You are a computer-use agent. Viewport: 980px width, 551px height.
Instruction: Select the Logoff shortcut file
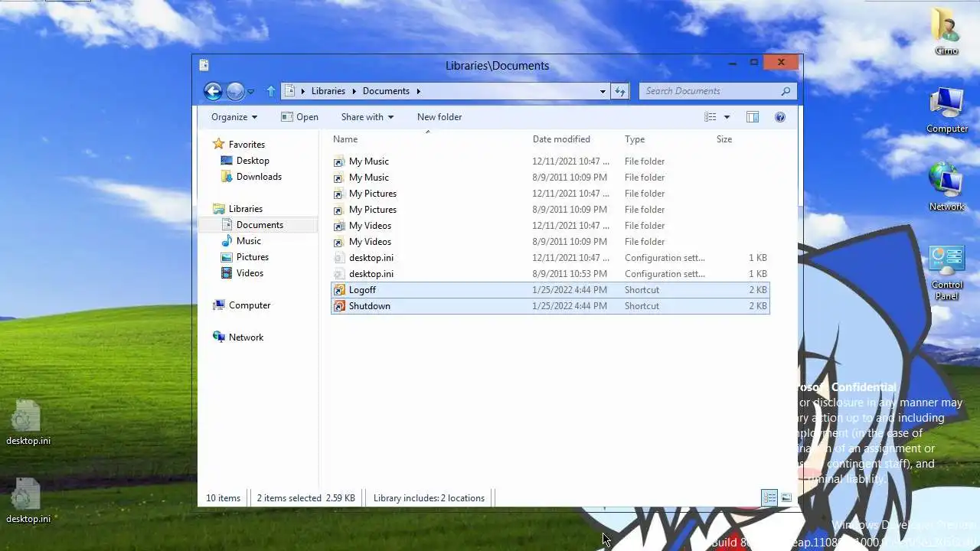coord(550,290)
